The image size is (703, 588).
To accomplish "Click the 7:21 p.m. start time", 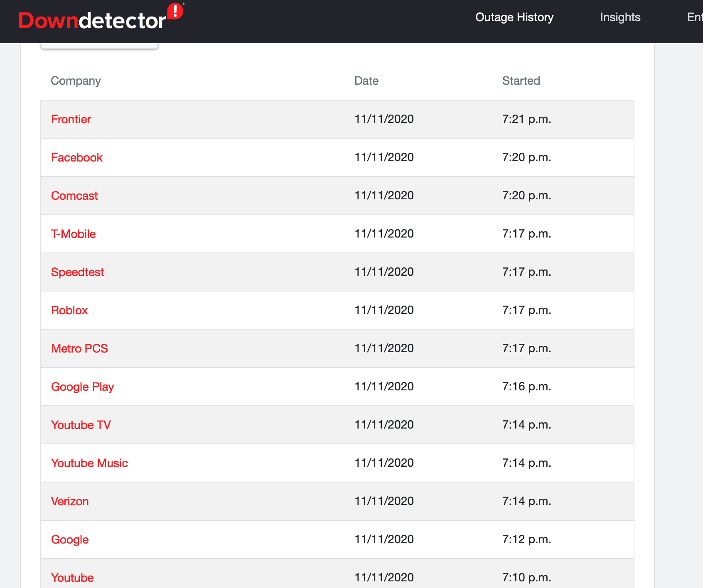I will [526, 119].
